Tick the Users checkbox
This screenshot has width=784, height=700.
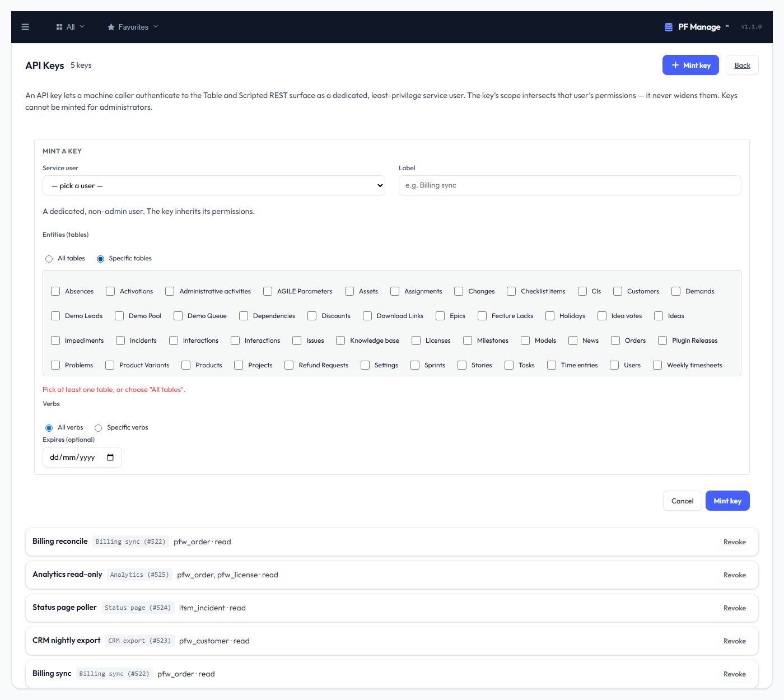614,365
